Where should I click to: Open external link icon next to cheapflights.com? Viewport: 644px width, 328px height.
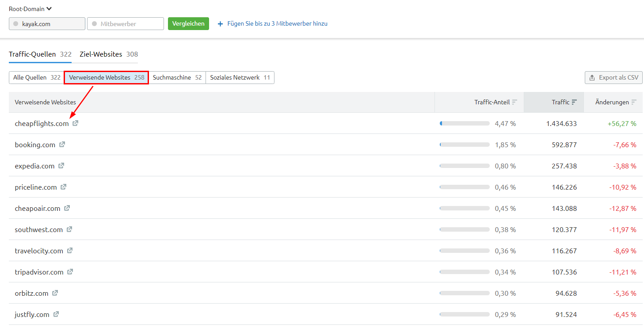pos(76,123)
